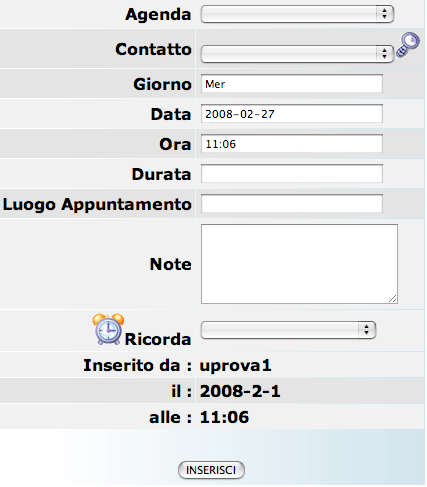Click the Contatto field label
427x487 pixels.
point(154,49)
